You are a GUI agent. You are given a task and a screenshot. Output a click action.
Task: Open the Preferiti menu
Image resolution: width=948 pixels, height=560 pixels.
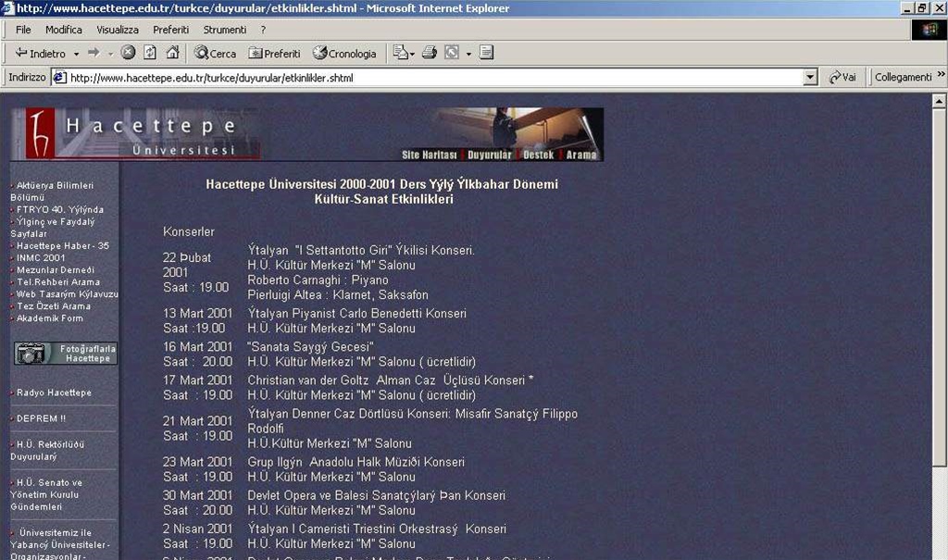point(170,30)
